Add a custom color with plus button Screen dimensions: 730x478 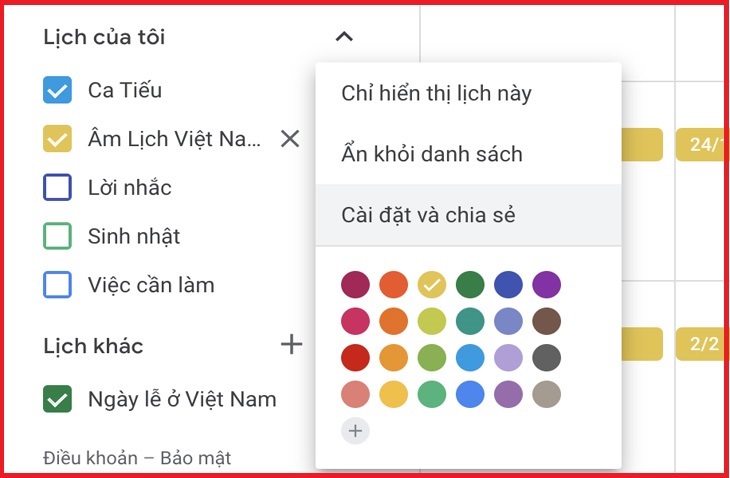(x=355, y=431)
